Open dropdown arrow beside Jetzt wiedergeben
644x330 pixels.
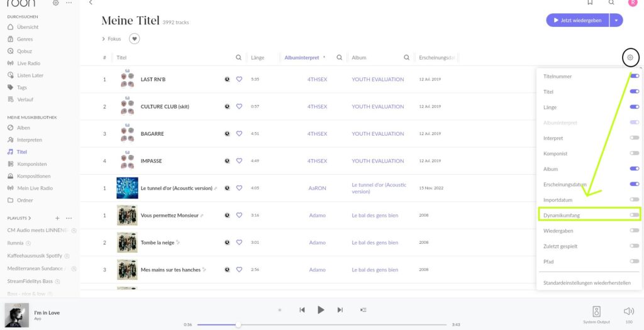click(x=616, y=20)
